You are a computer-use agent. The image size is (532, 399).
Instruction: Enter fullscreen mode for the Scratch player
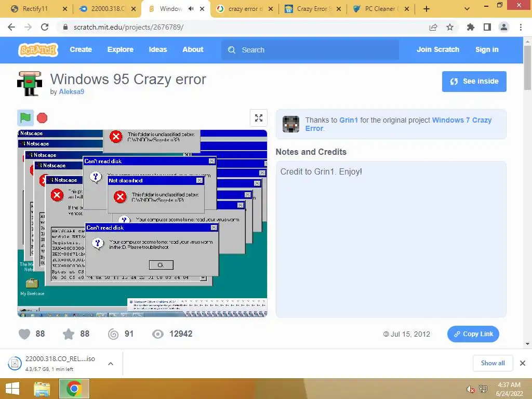coord(259,118)
